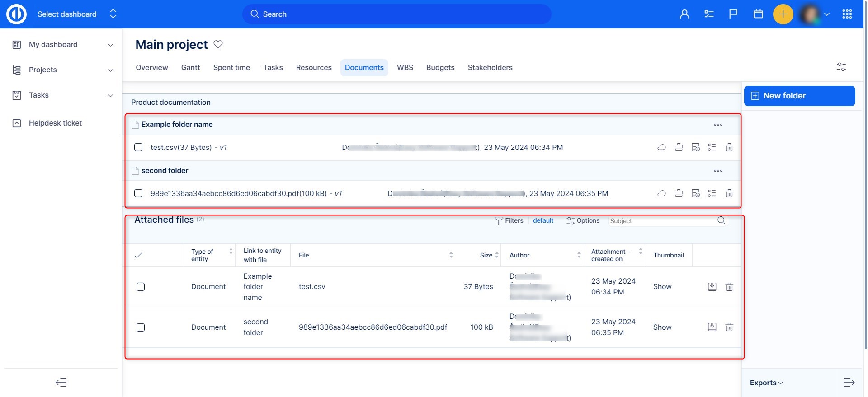Tick the test.csv row checkbox in Attached files
The width and height of the screenshot is (868, 397).
pos(141,287)
